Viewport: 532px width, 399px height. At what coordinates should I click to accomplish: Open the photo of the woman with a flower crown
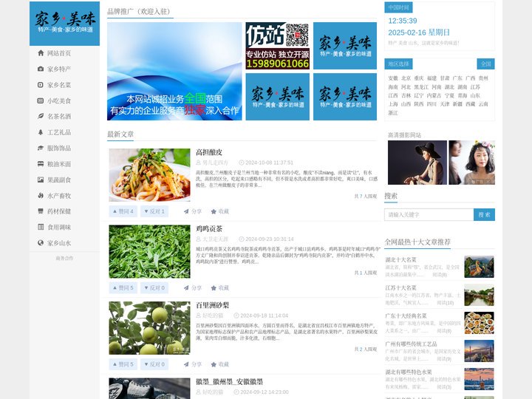(472, 163)
